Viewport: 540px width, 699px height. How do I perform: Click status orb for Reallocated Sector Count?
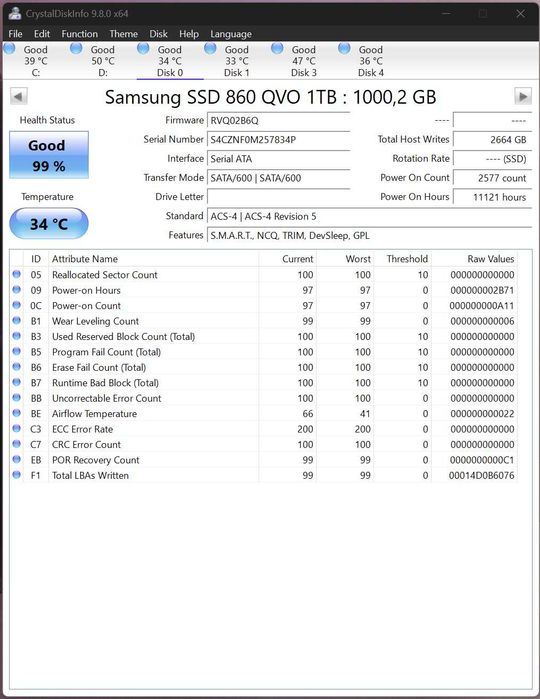pyautogui.click(x=17, y=274)
